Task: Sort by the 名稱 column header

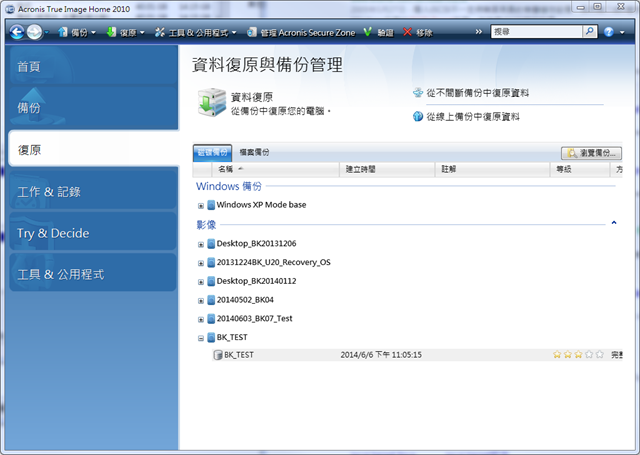Action: click(276, 169)
